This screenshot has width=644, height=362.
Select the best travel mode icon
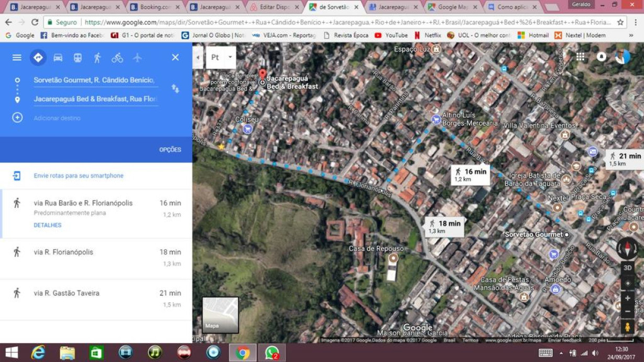click(x=38, y=57)
